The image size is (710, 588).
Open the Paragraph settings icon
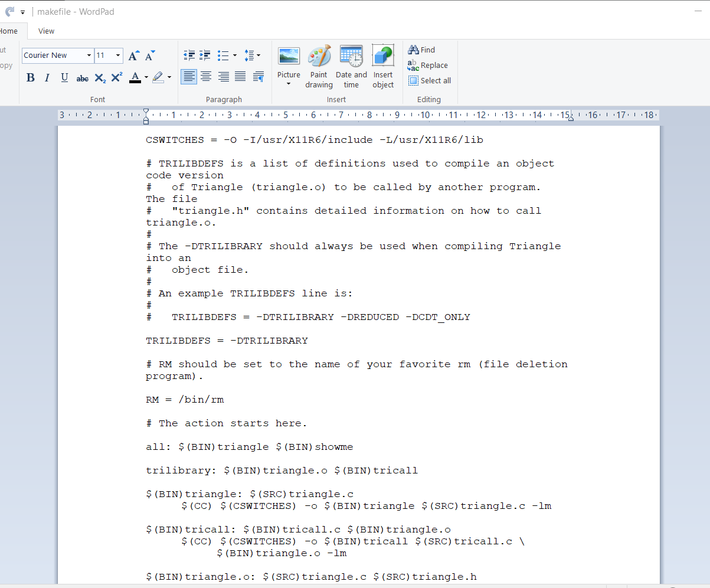pyautogui.click(x=258, y=77)
